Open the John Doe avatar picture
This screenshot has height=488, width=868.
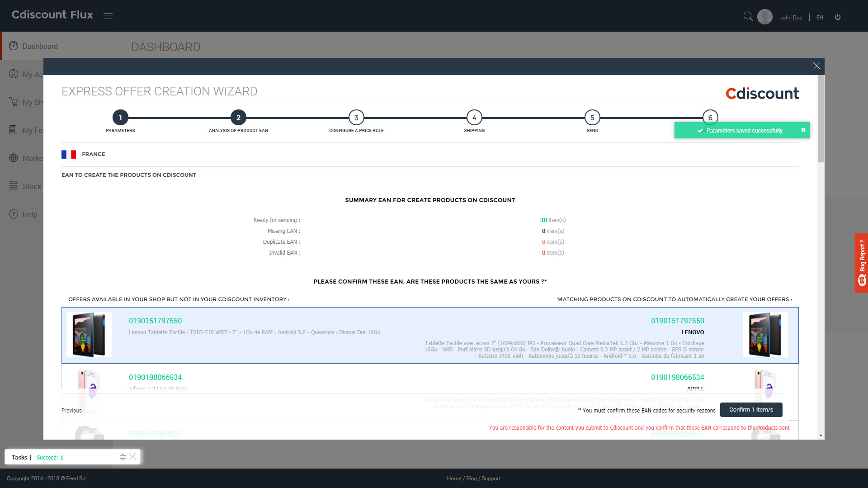pos(765,17)
